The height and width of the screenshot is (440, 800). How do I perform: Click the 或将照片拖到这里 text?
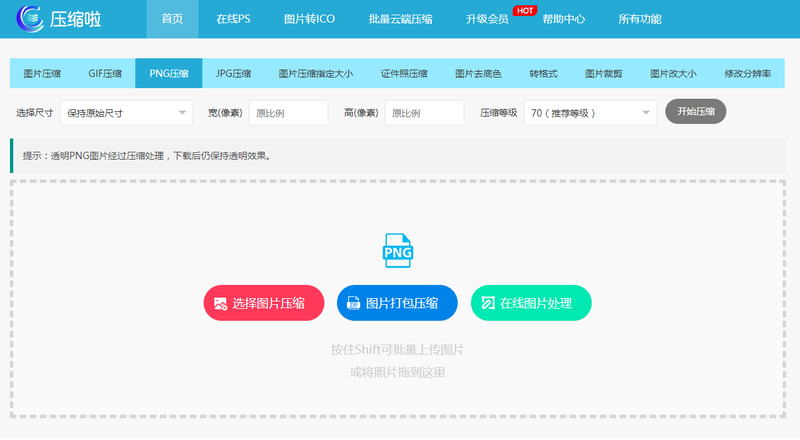[397, 372]
